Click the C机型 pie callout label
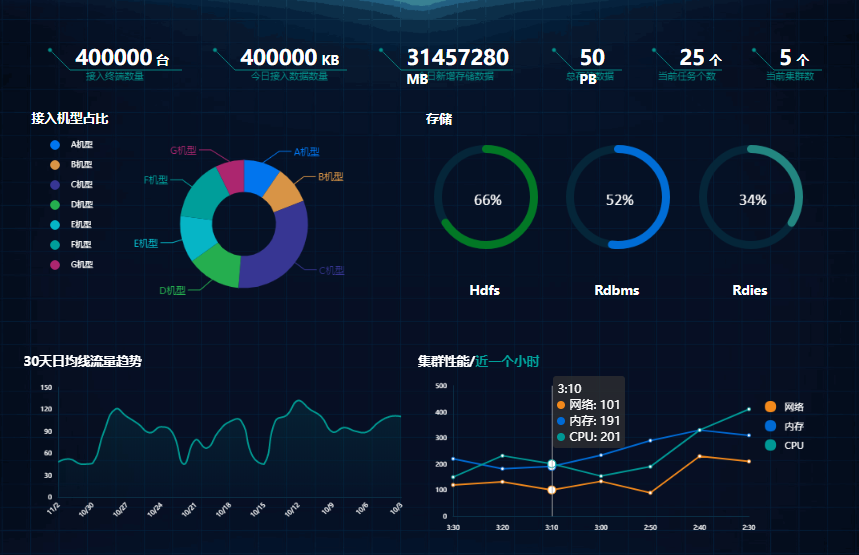The width and height of the screenshot is (859, 555). coord(331,270)
